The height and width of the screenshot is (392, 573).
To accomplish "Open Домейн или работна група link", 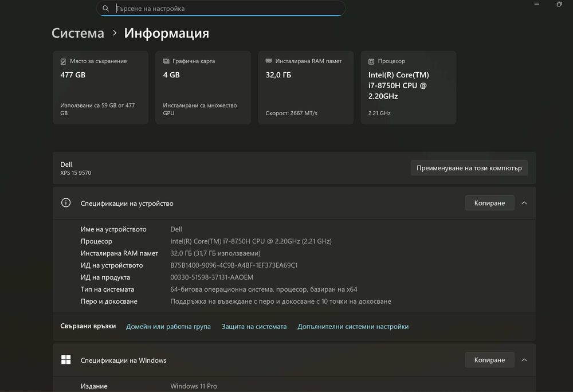I will click(x=168, y=326).
